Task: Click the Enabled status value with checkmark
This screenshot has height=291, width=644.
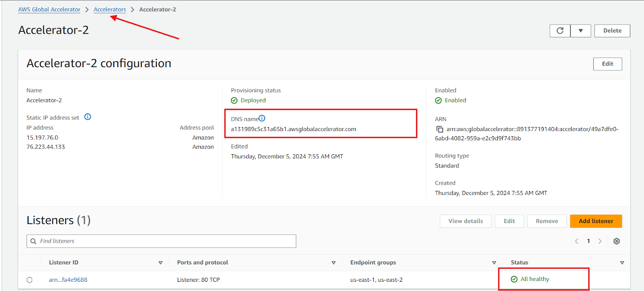Action: 451,100
